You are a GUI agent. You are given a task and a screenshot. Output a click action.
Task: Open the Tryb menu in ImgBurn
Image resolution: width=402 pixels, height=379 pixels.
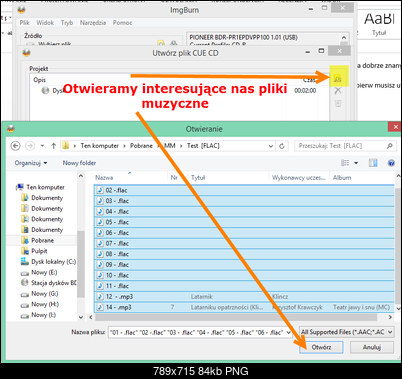[67, 23]
